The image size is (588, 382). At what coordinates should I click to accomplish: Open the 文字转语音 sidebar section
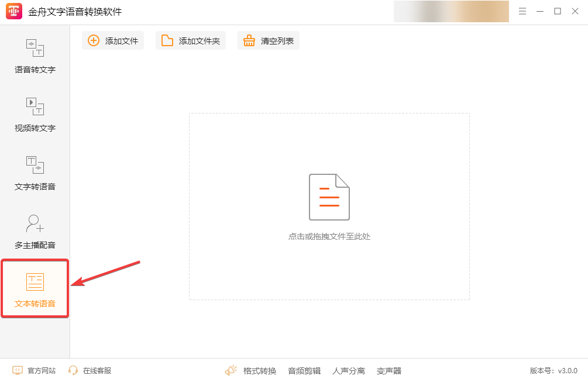[35, 173]
